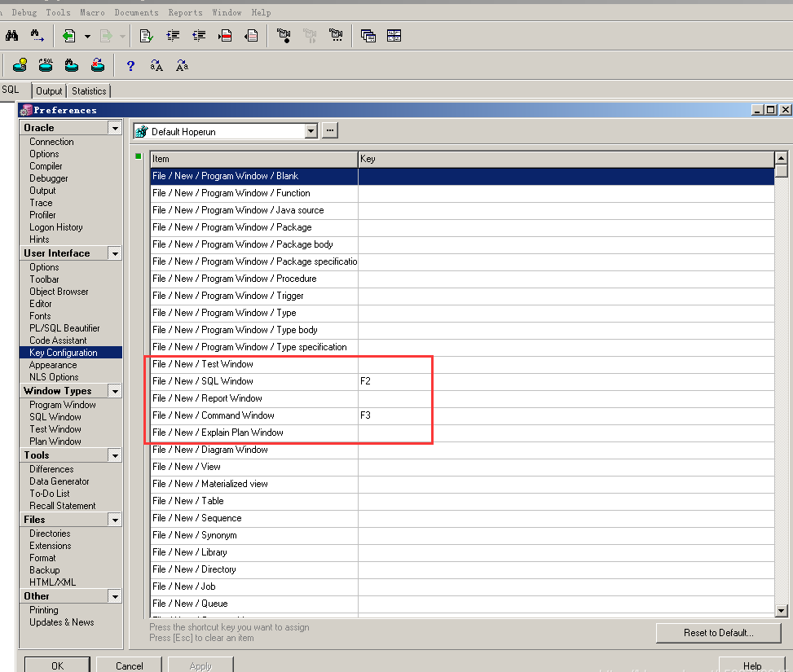Click the key list scrollbar down arrow
793x672 pixels.
(781, 611)
